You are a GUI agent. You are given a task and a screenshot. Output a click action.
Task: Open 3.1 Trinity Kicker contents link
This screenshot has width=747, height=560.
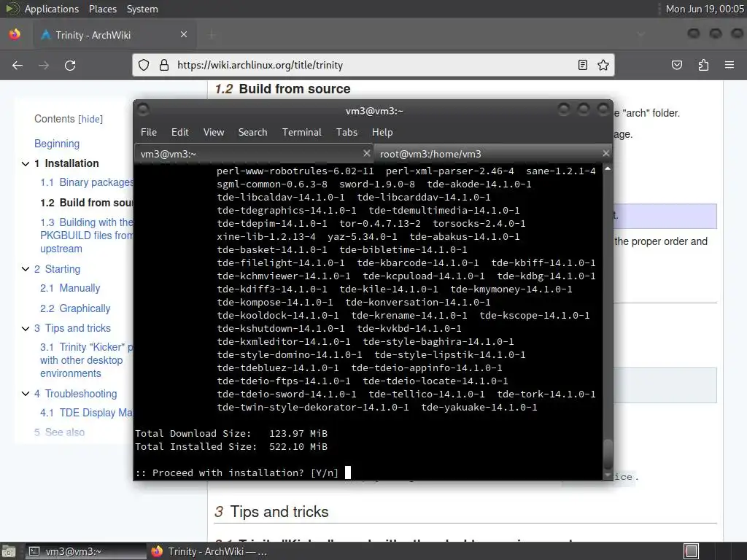[x=87, y=360]
